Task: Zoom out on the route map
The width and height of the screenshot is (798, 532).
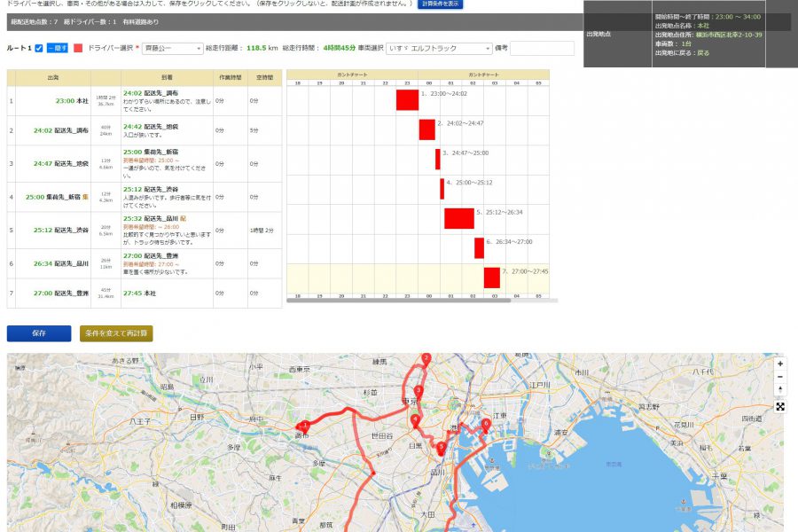Action: pyautogui.click(x=780, y=376)
